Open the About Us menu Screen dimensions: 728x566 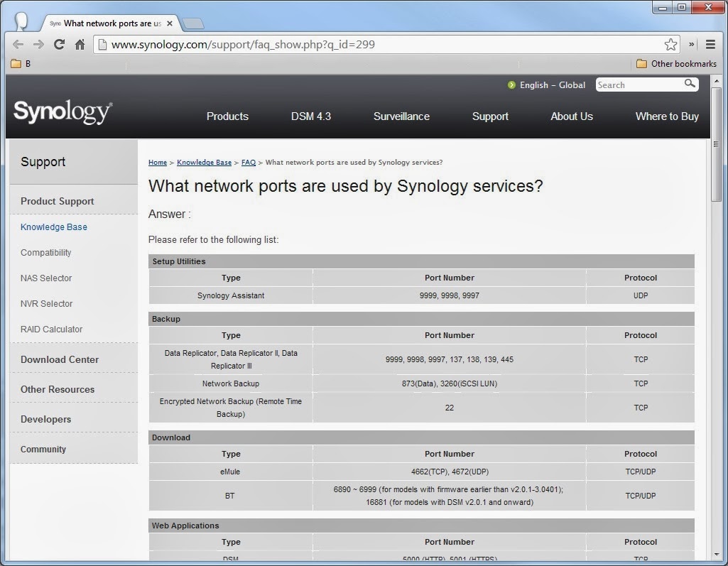tap(572, 116)
